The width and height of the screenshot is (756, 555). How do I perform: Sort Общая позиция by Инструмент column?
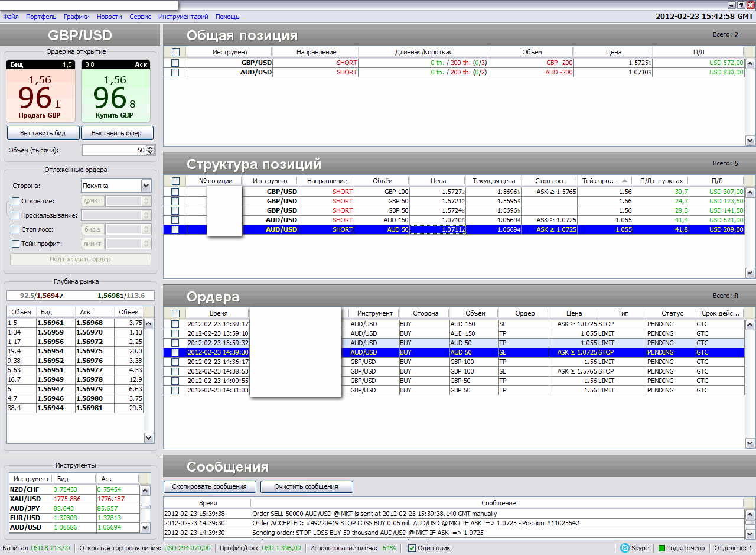point(230,52)
